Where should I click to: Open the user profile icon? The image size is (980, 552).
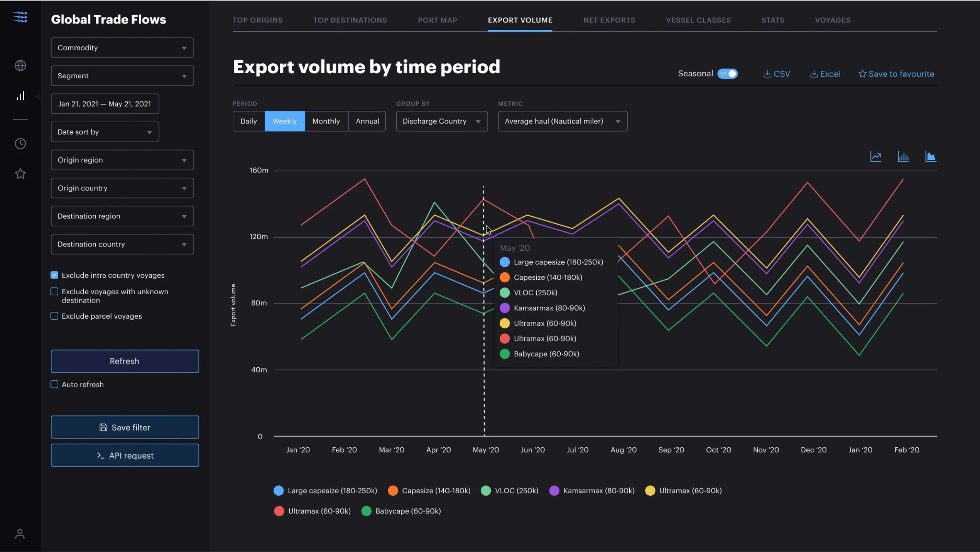(x=20, y=534)
